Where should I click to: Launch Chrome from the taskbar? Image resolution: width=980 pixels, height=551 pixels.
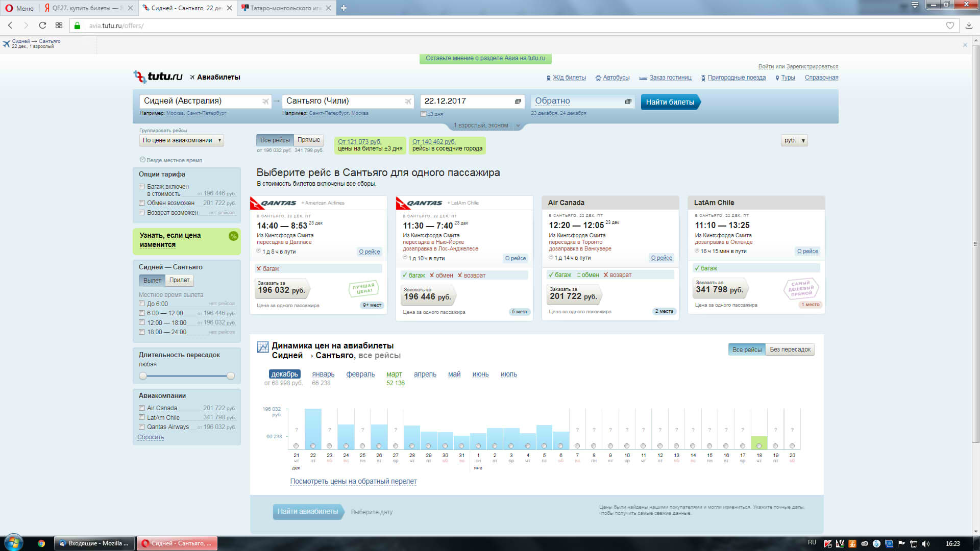(41, 543)
